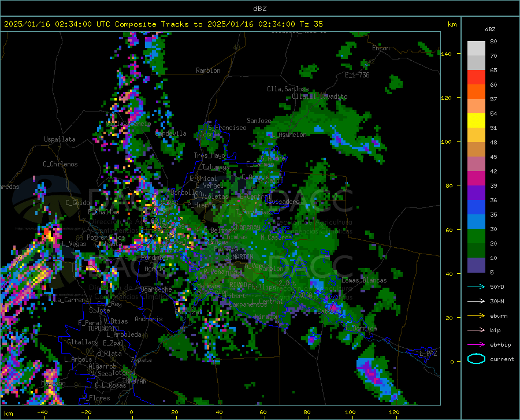Click the 'Tulumaya' place label
Viewport: 520px width, 420px height.
click(216, 167)
